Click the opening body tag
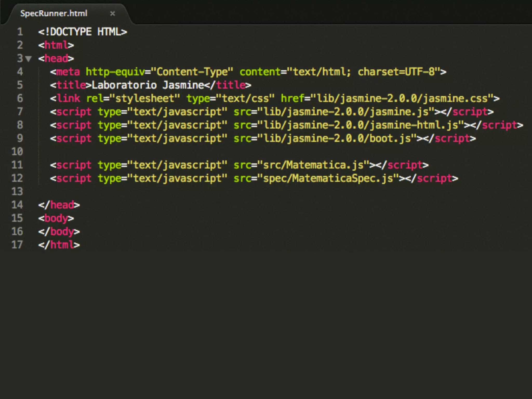Image resolution: width=532 pixels, height=399 pixels. pyautogui.click(x=56, y=218)
